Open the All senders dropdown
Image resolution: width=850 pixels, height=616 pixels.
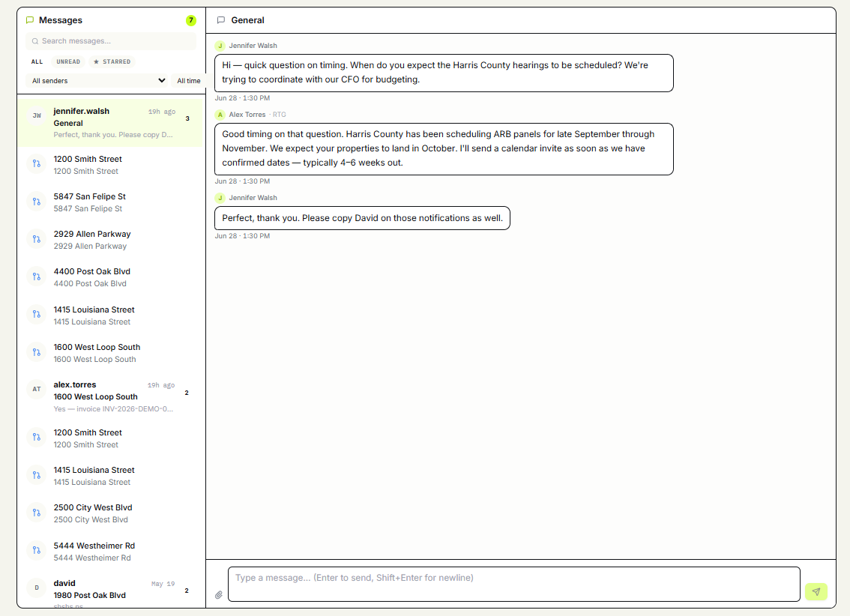97,81
